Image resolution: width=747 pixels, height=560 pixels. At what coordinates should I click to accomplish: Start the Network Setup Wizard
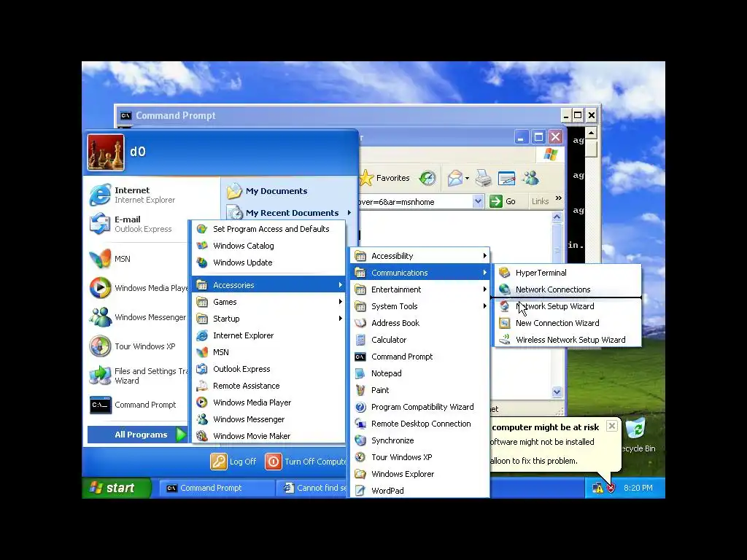[568, 306]
